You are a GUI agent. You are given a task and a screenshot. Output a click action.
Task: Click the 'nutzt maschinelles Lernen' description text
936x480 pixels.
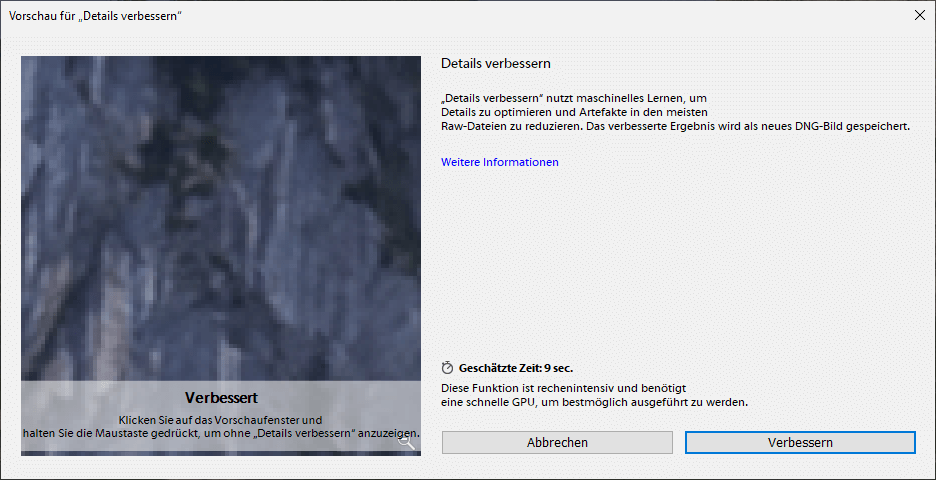coord(675,112)
